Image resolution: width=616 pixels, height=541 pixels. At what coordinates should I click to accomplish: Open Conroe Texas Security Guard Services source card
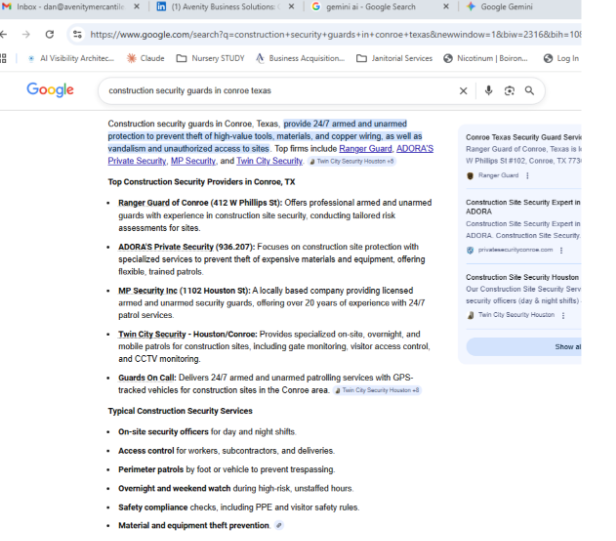coord(523,149)
